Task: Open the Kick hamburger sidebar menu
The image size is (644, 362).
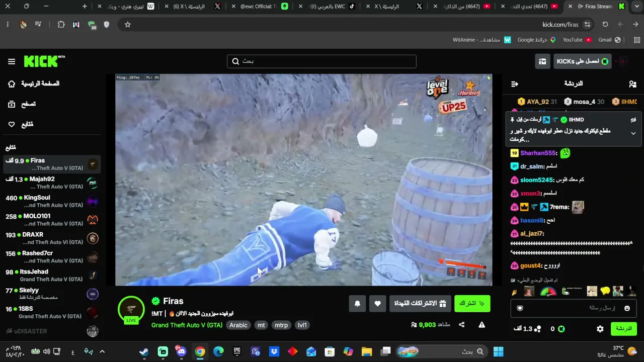Action: pyautogui.click(x=12, y=61)
